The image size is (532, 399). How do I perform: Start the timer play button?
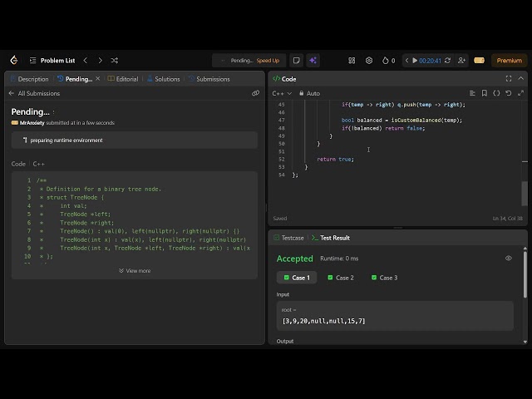pos(415,61)
